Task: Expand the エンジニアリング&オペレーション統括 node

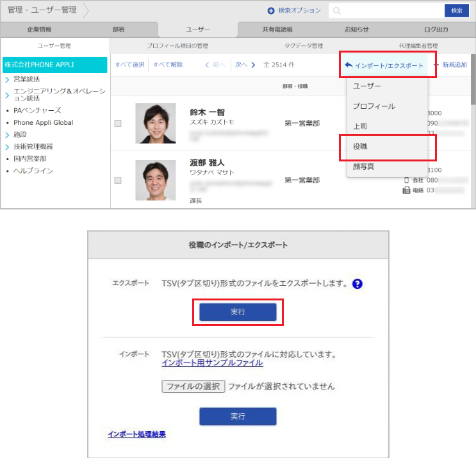Action: click(6, 95)
